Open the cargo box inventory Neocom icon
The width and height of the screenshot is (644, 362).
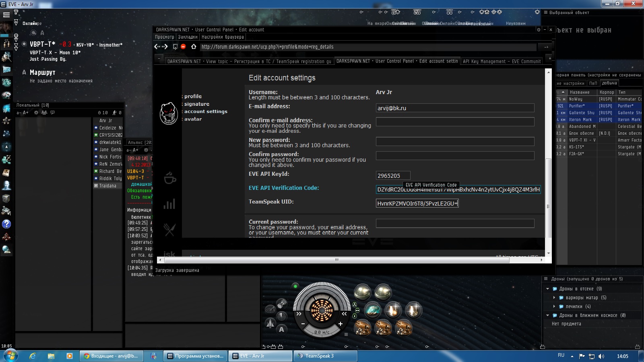[x=6, y=198]
